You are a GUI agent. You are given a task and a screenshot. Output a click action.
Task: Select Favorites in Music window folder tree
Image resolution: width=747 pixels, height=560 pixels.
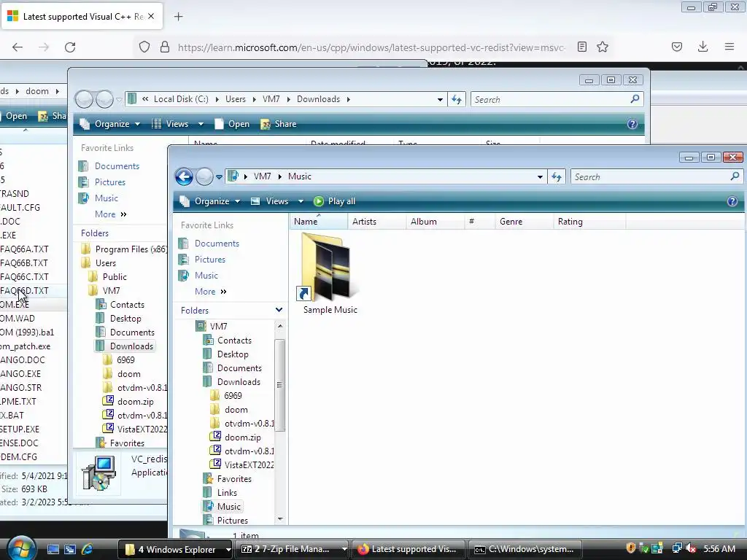click(x=234, y=479)
